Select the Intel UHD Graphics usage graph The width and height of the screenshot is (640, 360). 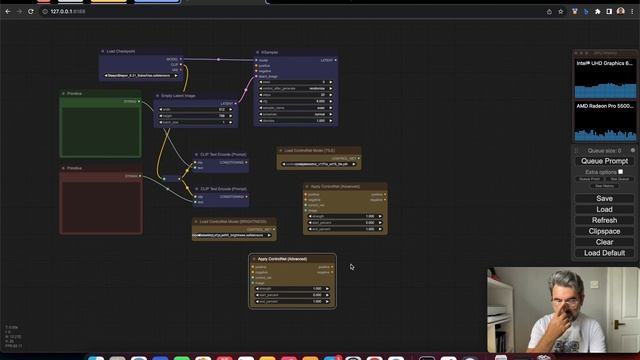(605, 79)
